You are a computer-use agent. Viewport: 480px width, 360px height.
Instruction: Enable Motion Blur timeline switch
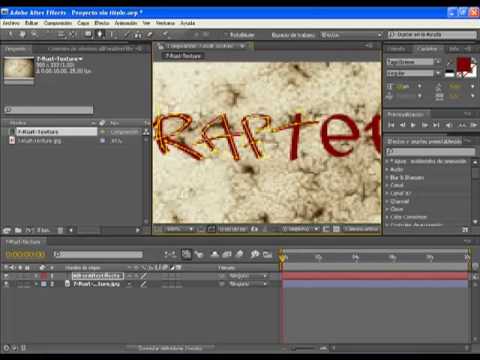pyautogui.click(x=240, y=255)
